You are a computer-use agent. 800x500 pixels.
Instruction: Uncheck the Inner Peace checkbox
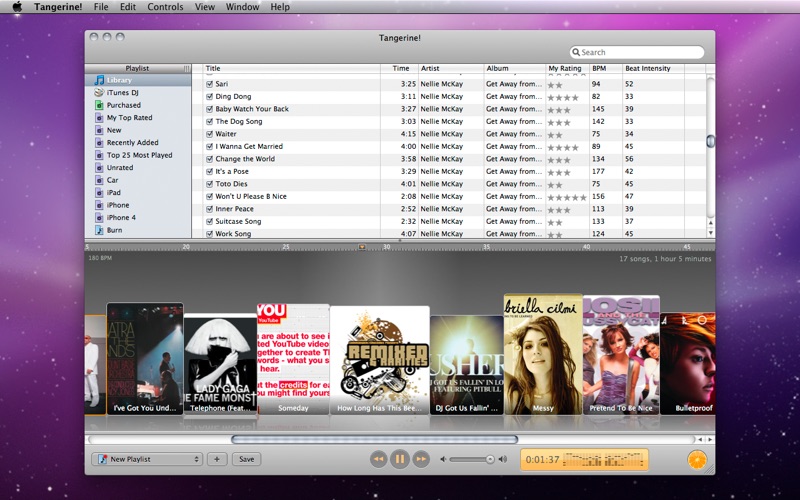point(209,209)
